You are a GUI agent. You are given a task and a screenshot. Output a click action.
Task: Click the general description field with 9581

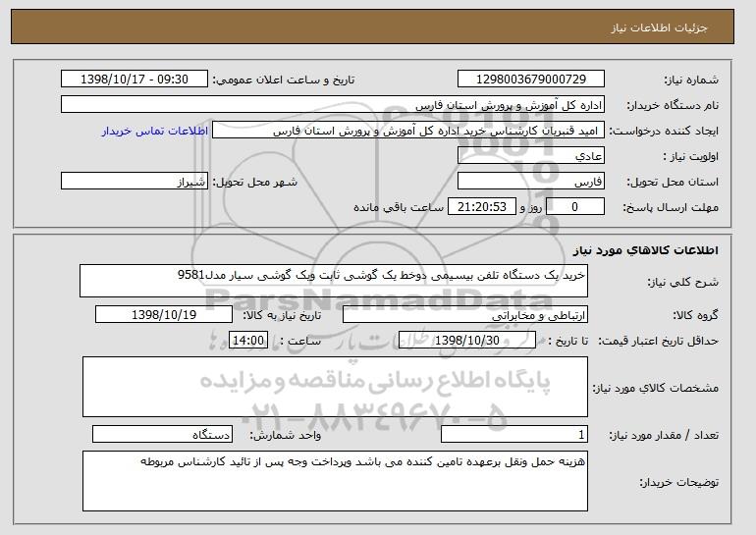click(x=334, y=281)
